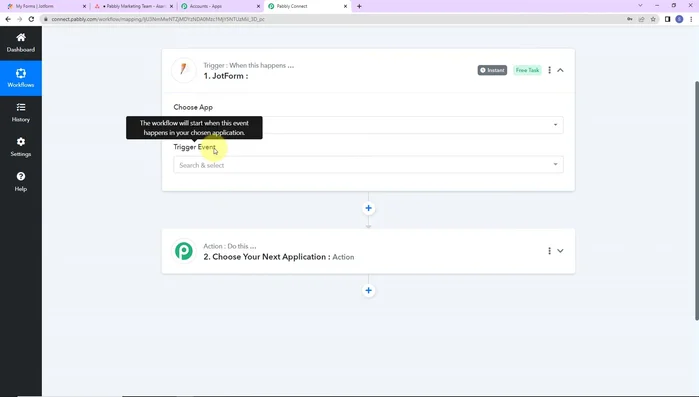Go back in browser history
Screen dimensions: 699x397
point(8,19)
